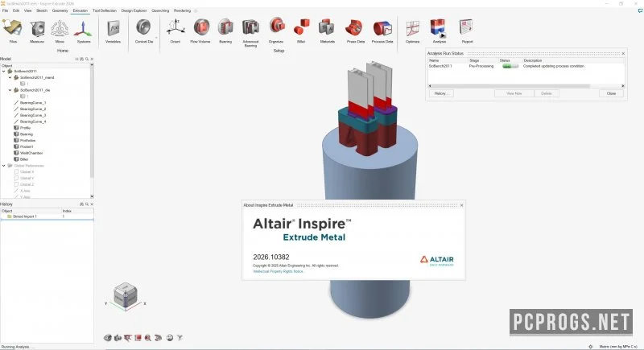Screen dimensions: 644x350
Task: Launch the Optimize tool
Action: click(x=413, y=30)
